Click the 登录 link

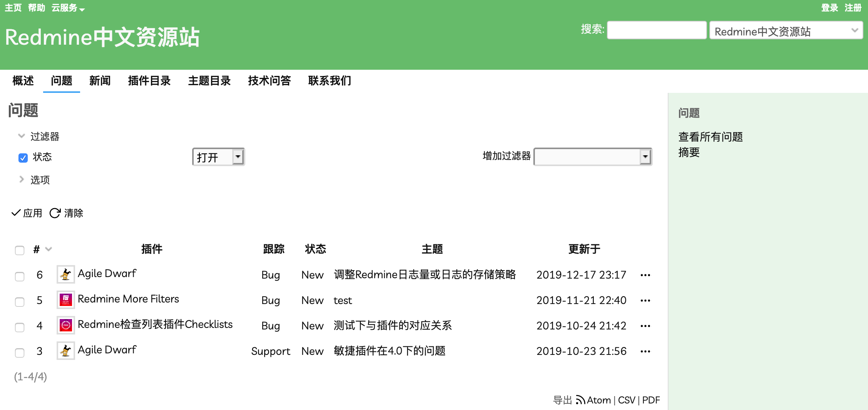click(x=829, y=8)
